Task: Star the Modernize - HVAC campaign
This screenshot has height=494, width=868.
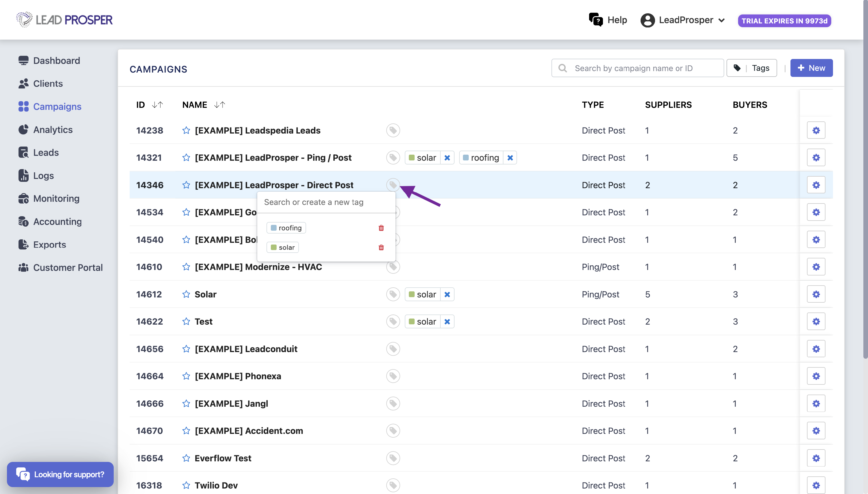Action: 186,267
